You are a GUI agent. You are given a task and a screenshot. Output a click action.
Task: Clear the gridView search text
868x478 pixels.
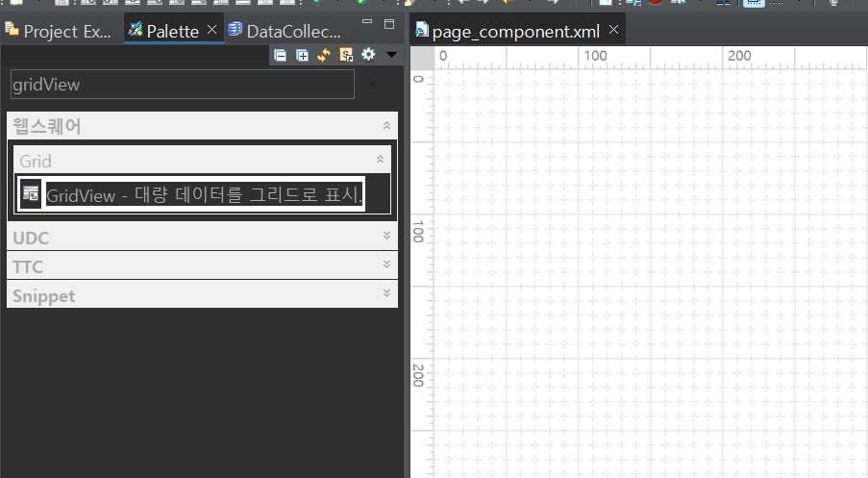[x=373, y=85]
